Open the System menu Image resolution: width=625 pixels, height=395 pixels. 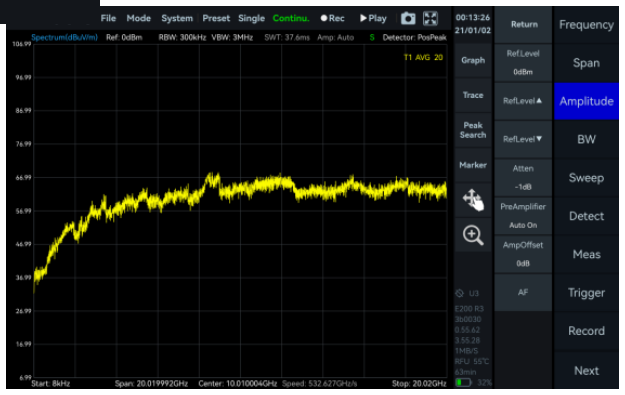tap(177, 18)
